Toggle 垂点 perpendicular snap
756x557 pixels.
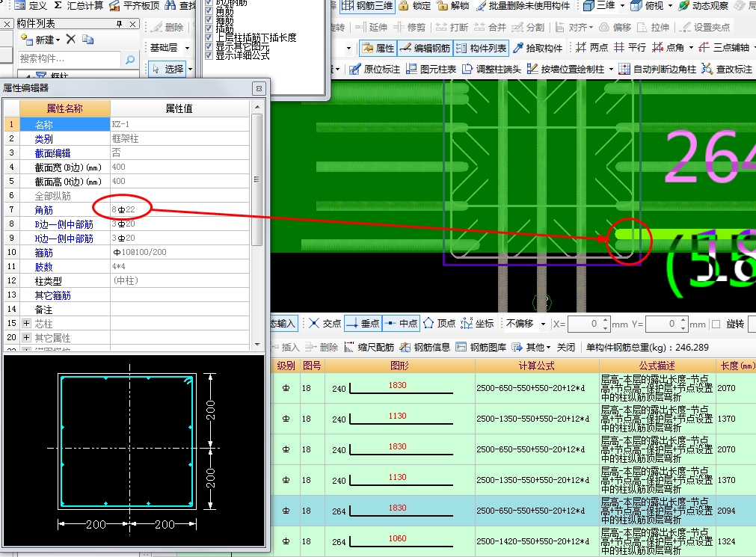point(363,323)
